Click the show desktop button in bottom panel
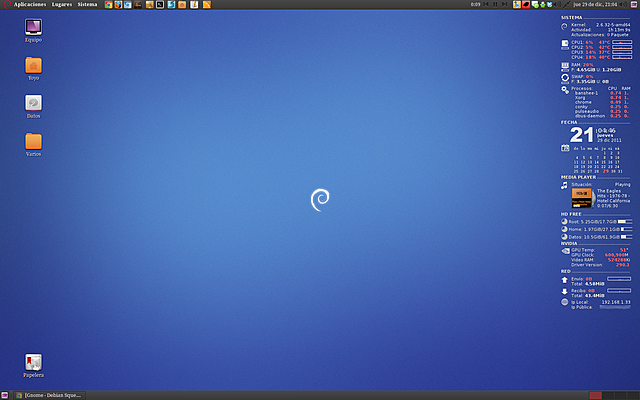The image size is (640, 400). click(x=4, y=395)
